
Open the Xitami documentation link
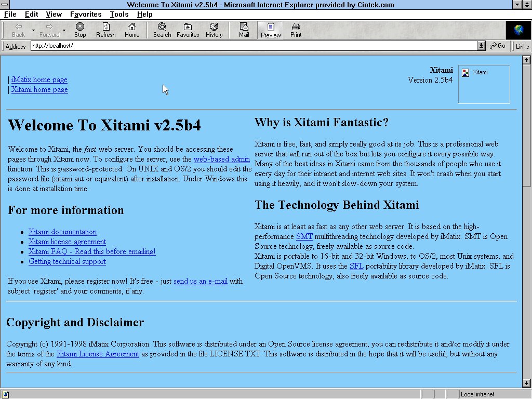tap(62, 232)
